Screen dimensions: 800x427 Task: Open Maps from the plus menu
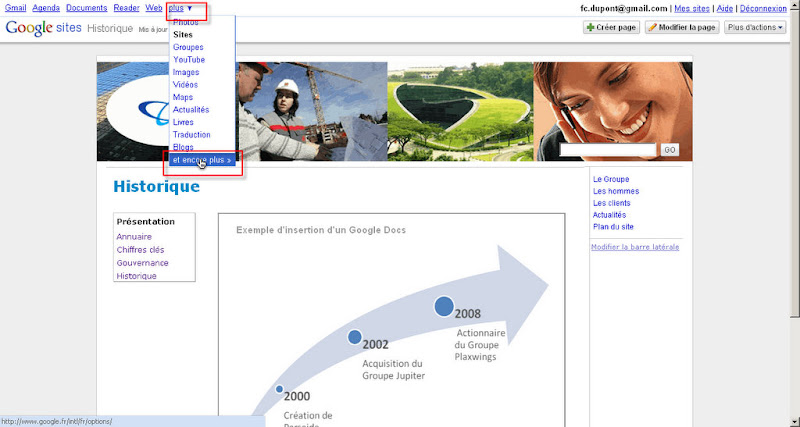183,97
